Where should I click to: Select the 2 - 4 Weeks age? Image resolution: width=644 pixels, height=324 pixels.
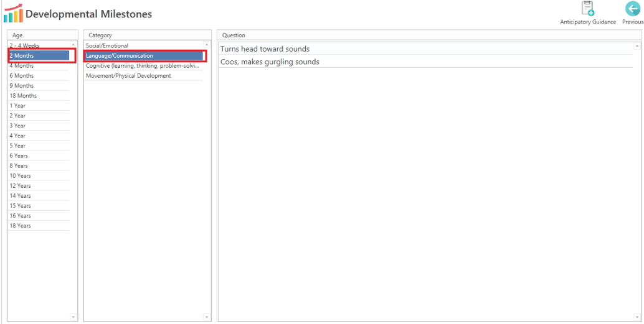tap(39, 45)
